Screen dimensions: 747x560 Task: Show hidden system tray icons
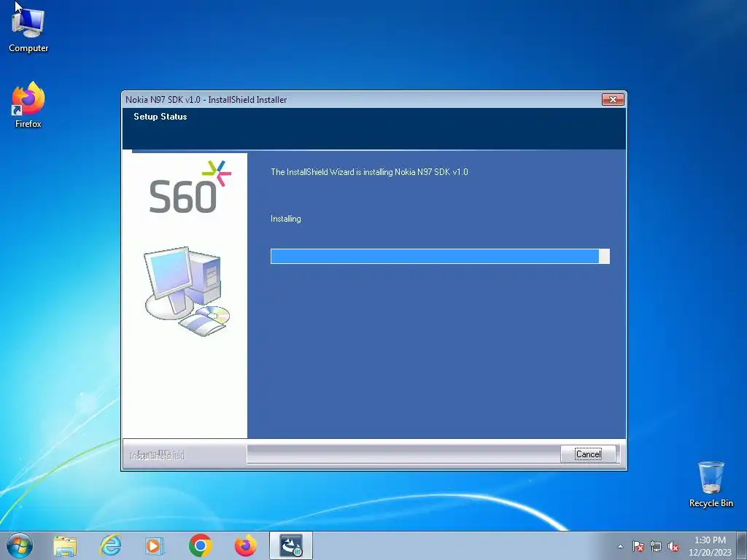[x=620, y=546]
